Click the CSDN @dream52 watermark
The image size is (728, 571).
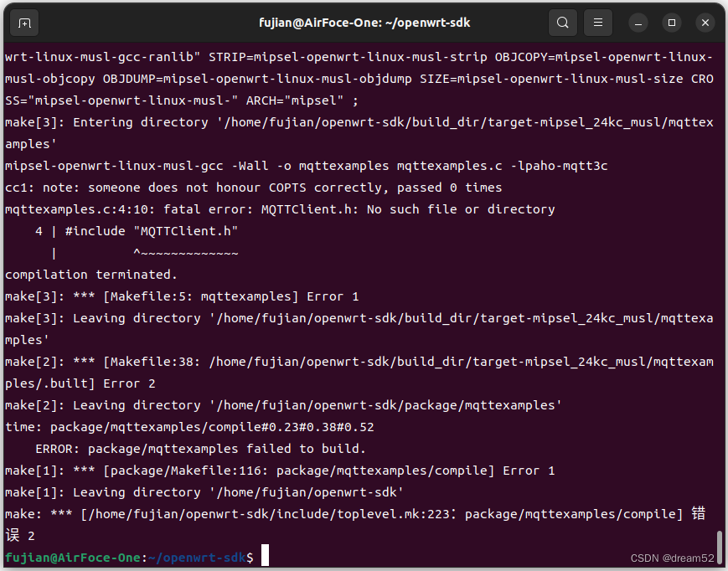[x=674, y=558]
